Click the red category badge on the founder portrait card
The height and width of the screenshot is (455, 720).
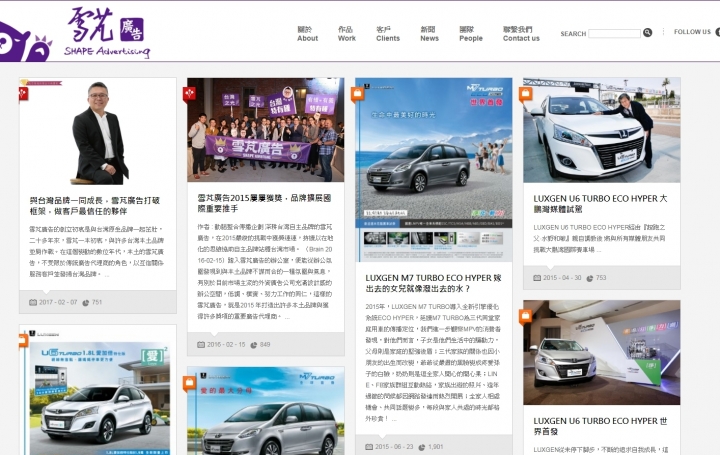point(23,93)
